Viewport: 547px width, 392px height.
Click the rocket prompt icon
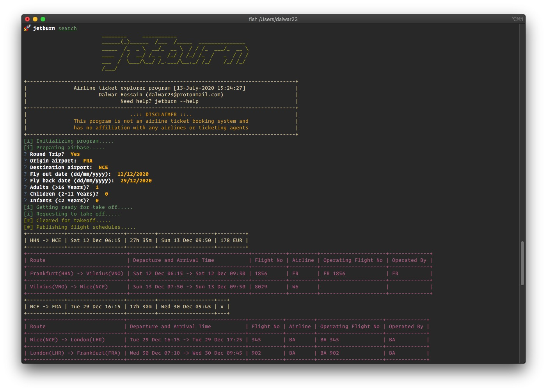pyautogui.click(x=27, y=28)
